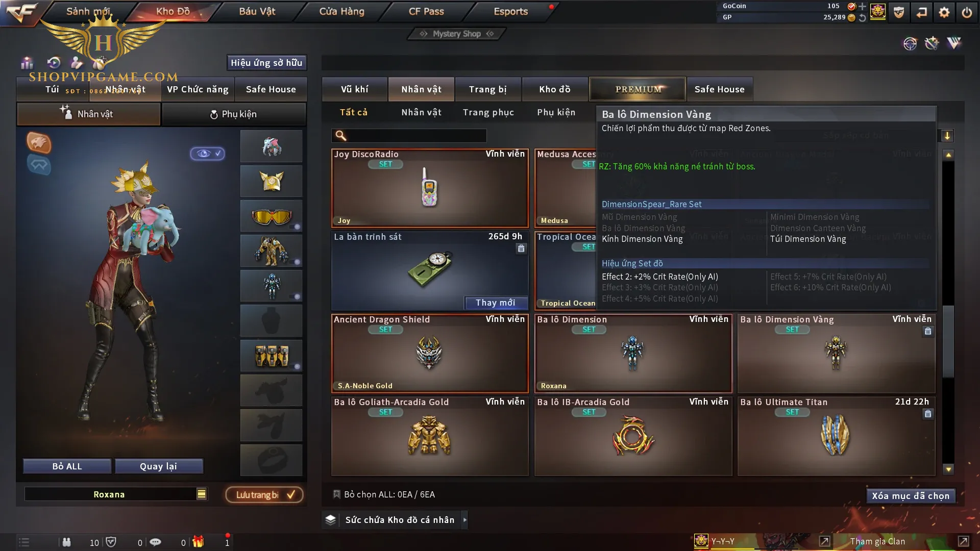The width and height of the screenshot is (980, 551).
Task: Click the Thay mới button
Action: click(496, 303)
